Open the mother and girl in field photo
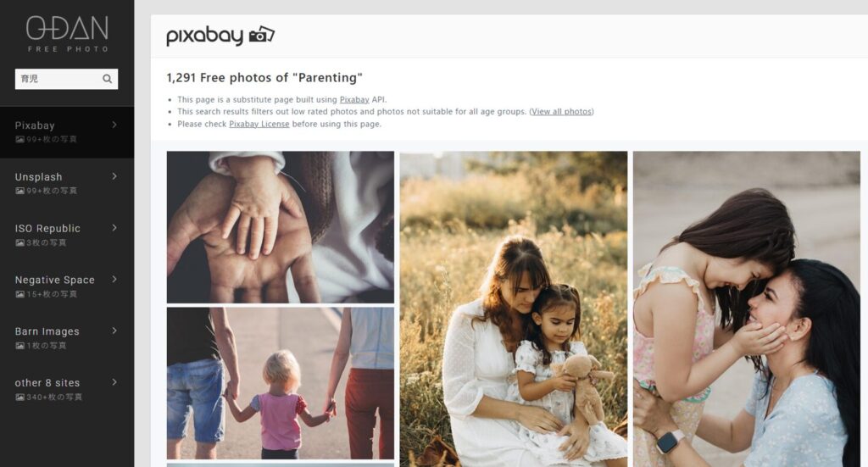Screen dimensions: 868x467 pos(513,309)
